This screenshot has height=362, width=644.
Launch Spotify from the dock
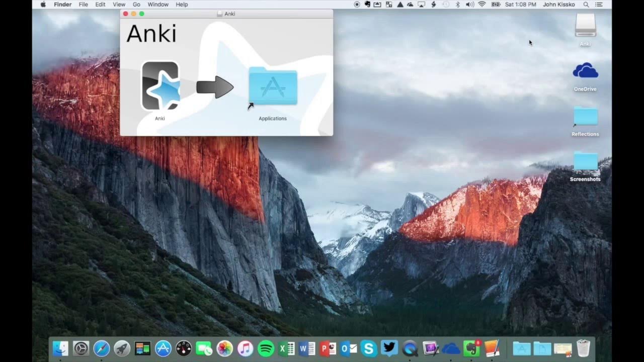click(266, 348)
